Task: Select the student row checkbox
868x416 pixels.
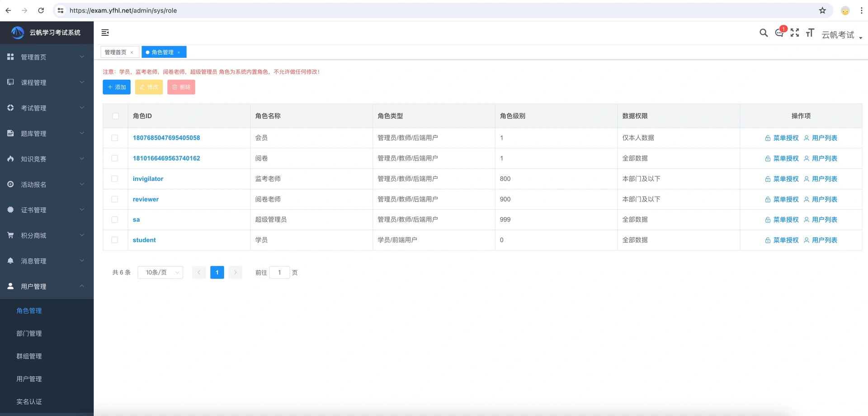Action: [115, 240]
